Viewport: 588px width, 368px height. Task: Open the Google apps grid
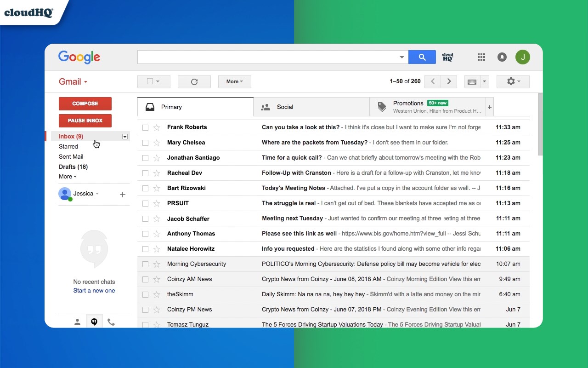tap(481, 57)
